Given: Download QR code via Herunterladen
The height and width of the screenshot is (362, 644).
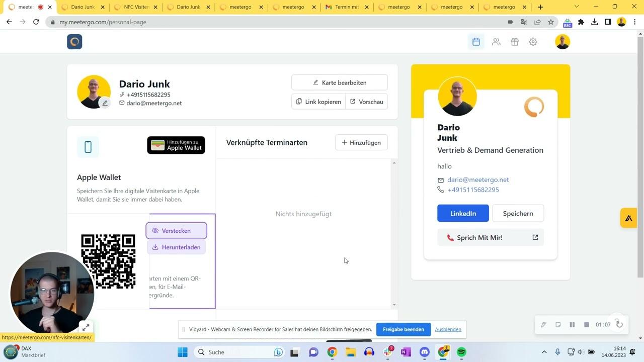Looking at the screenshot, I should pyautogui.click(x=176, y=247).
